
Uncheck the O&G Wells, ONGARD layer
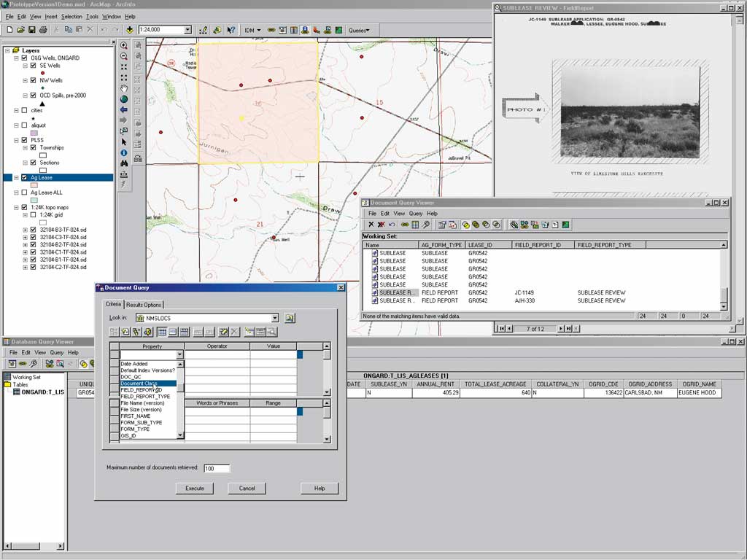click(x=24, y=58)
